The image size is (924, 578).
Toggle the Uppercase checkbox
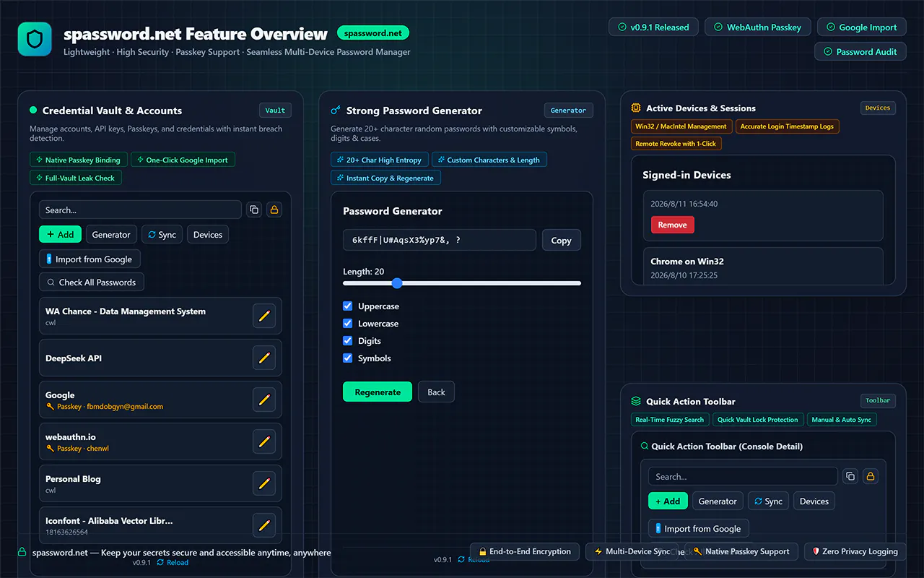pyautogui.click(x=348, y=306)
